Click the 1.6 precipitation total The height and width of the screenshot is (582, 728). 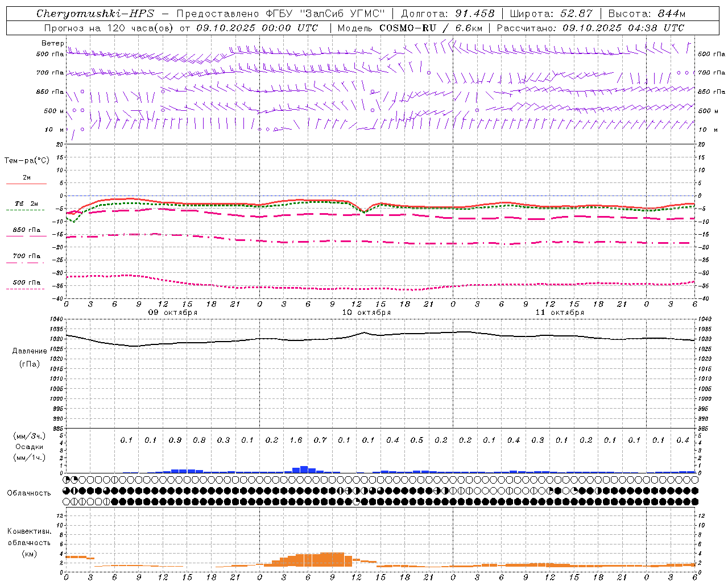pyautogui.click(x=296, y=440)
